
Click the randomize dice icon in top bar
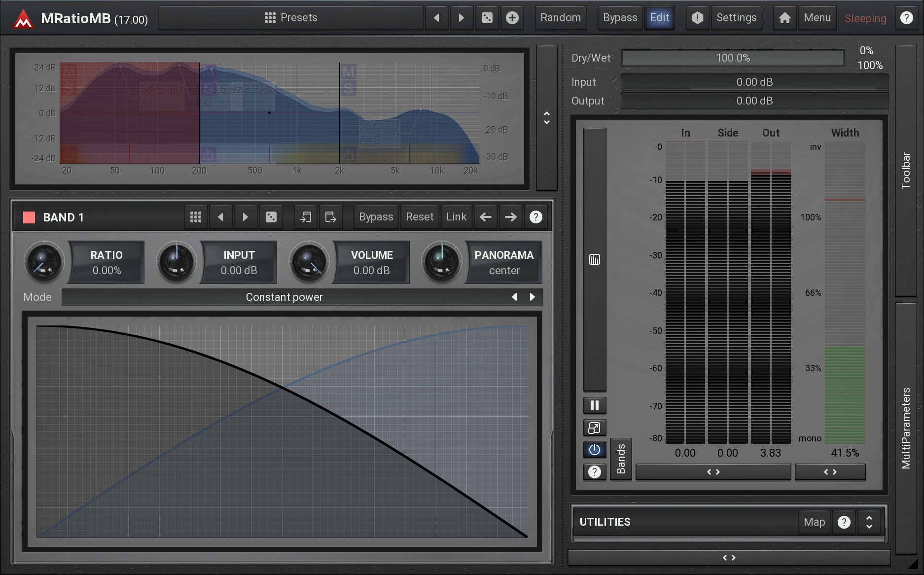click(x=487, y=18)
